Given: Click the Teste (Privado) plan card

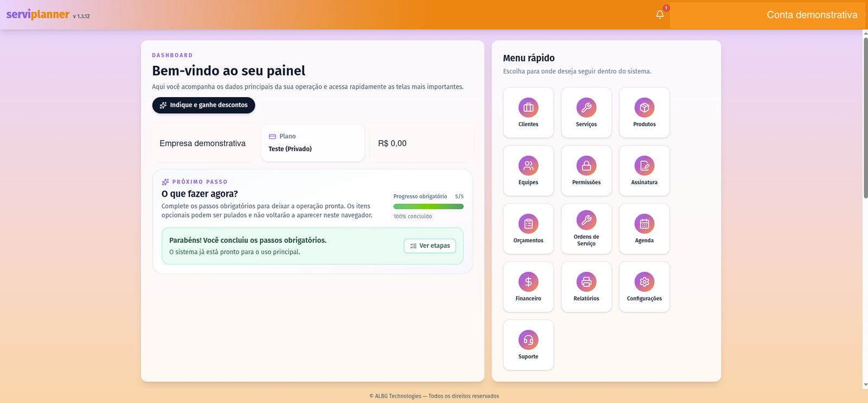Looking at the screenshot, I should pos(312,143).
